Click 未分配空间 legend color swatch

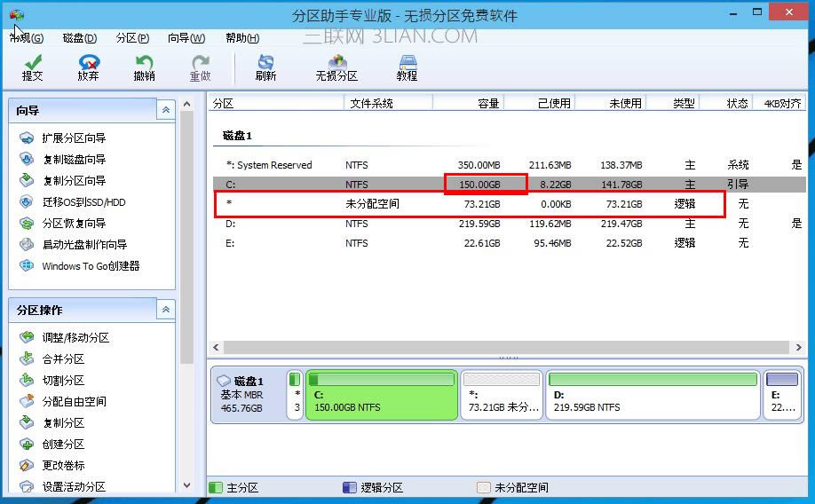pyautogui.click(x=483, y=487)
